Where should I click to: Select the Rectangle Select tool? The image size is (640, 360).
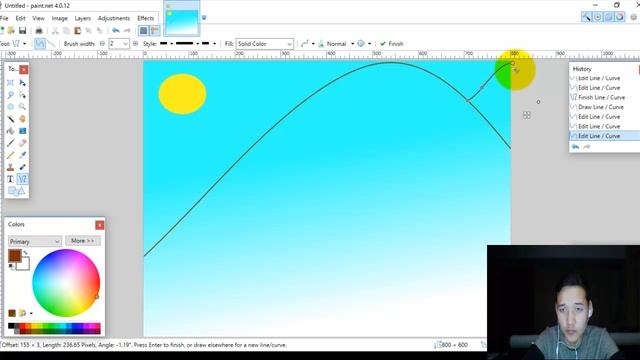coord(11,83)
